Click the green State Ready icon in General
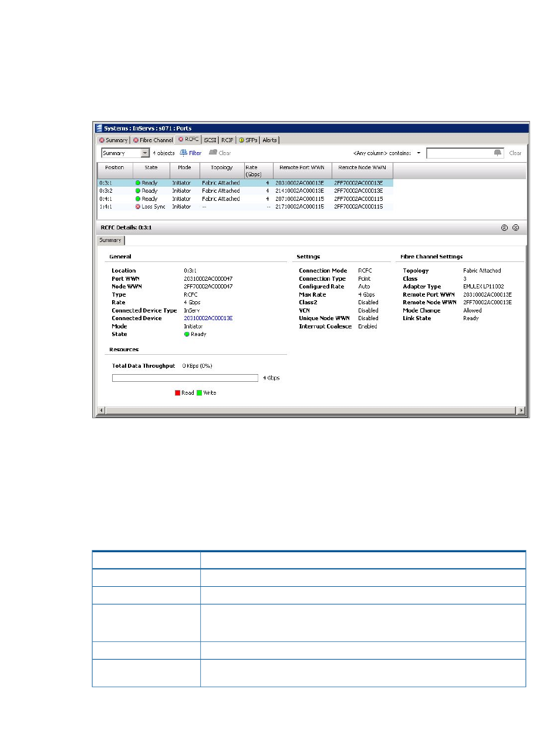560x746 pixels. 187,334
